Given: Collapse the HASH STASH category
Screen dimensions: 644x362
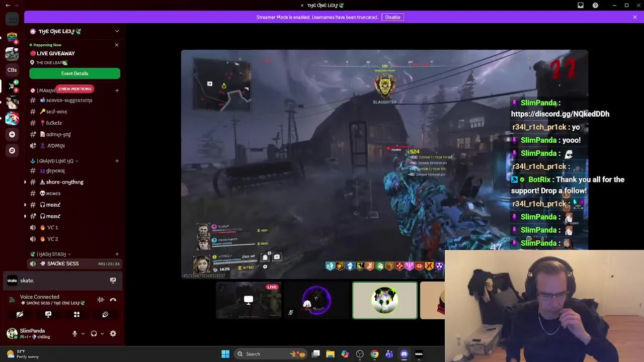Looking at the screenshot, I should pos(50,254).
